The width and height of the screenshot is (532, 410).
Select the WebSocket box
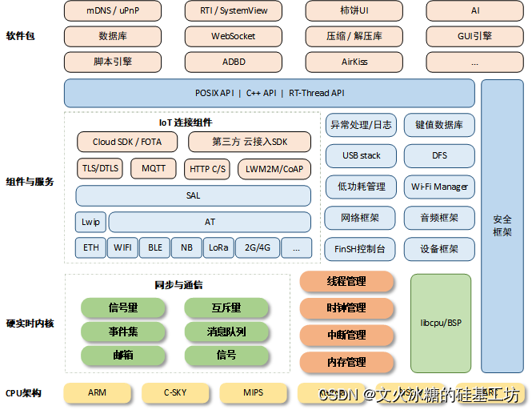coord(234,36)
